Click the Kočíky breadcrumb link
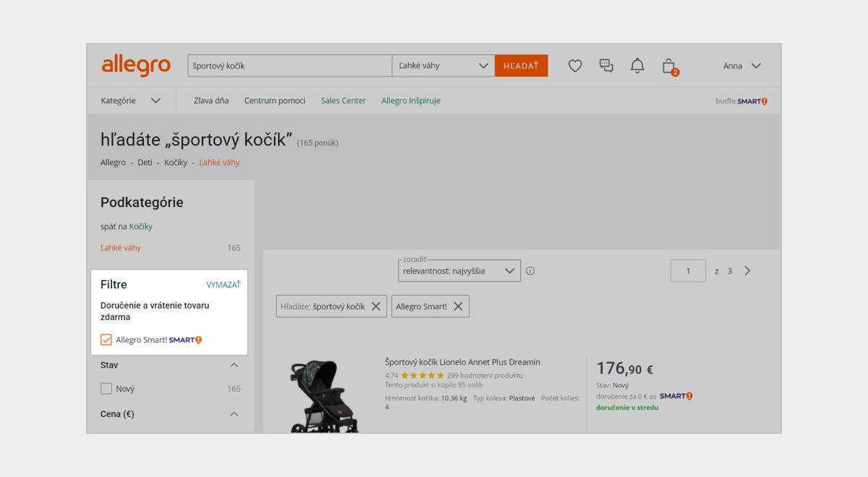Screen dimensions: 868x477 point(176,163)
